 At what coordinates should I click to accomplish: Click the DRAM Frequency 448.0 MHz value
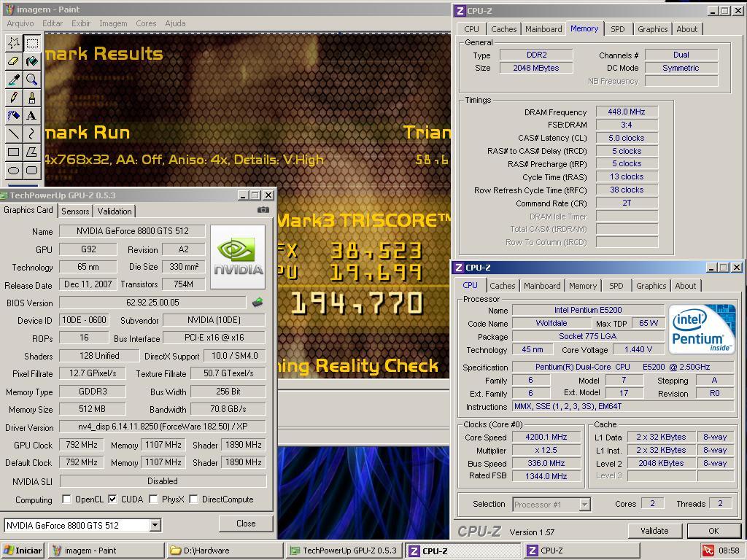[627, 112]
